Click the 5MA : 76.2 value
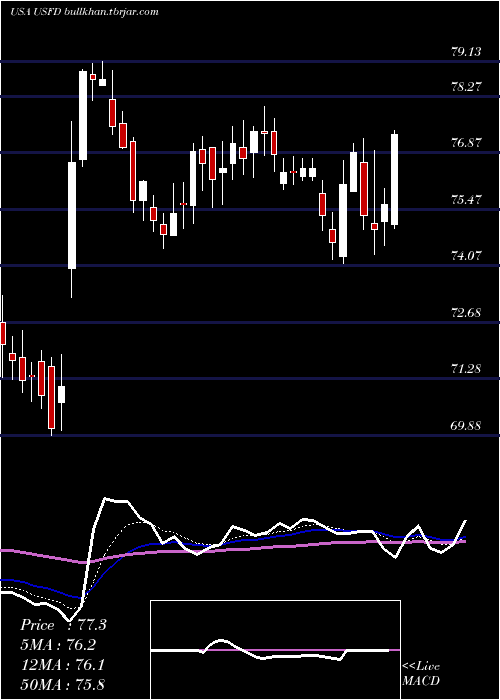The width and height of the screenshot is (500, 700). 58,645
